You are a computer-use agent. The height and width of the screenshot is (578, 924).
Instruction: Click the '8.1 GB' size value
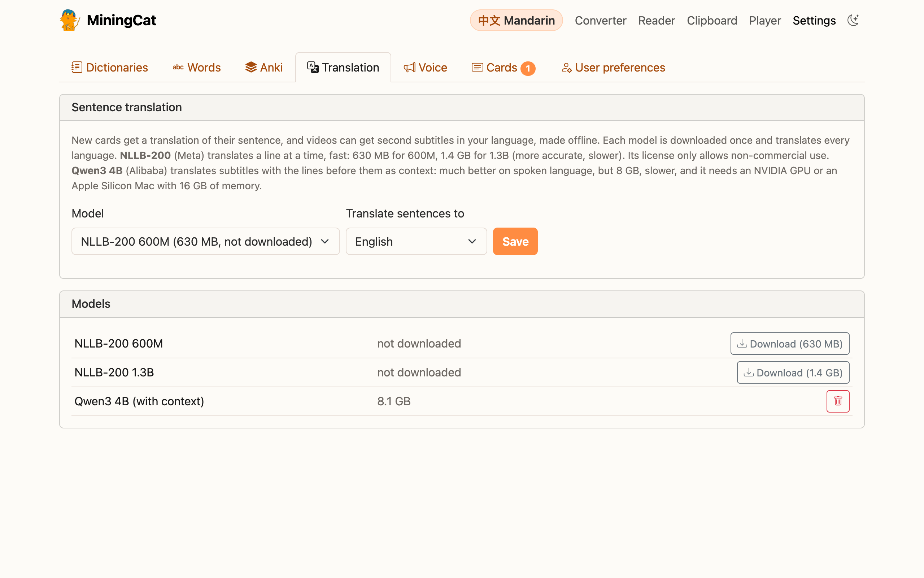pyautogui.click(x=394, y=401)
